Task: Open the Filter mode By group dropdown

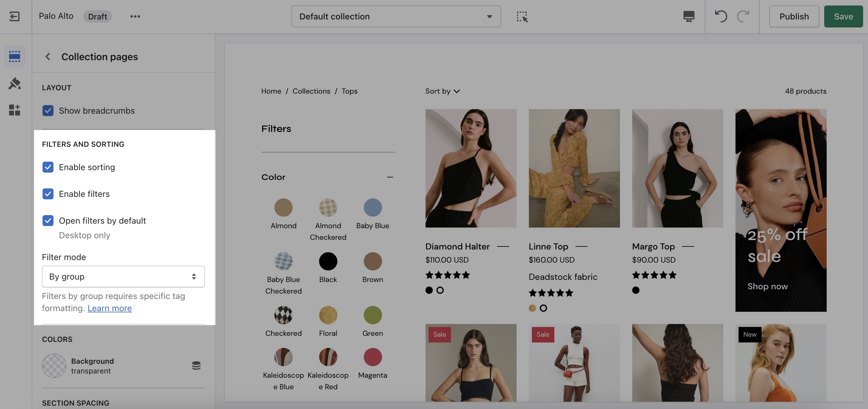Action: tap(123, 277)
